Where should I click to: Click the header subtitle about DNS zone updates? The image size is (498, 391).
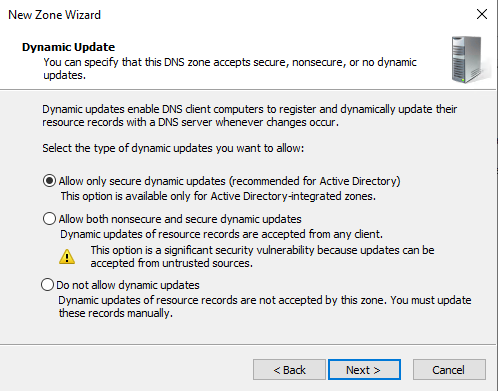point(230,68)
